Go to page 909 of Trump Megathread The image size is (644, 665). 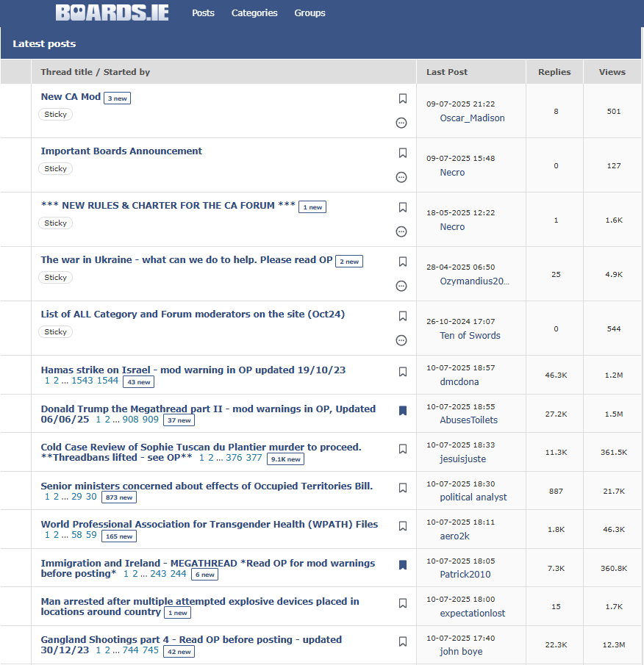(x=150, y=420)
